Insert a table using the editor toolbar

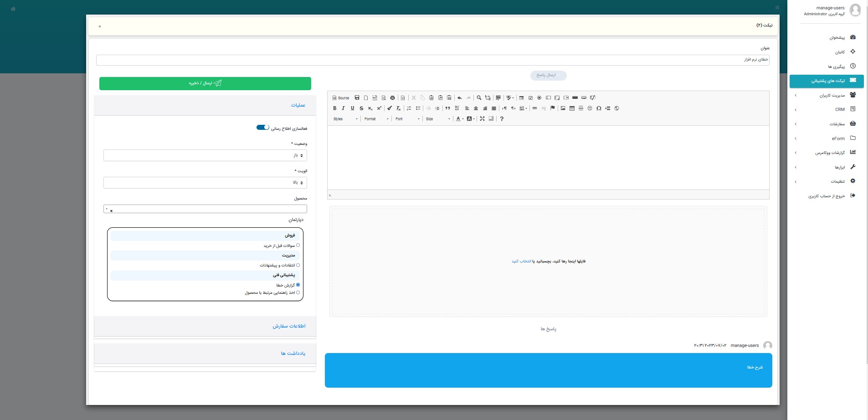click(x=572, y=108)
